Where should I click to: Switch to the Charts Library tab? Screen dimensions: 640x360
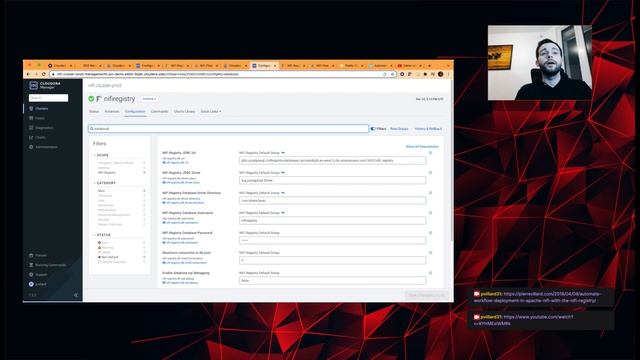(x=184, y=111)
